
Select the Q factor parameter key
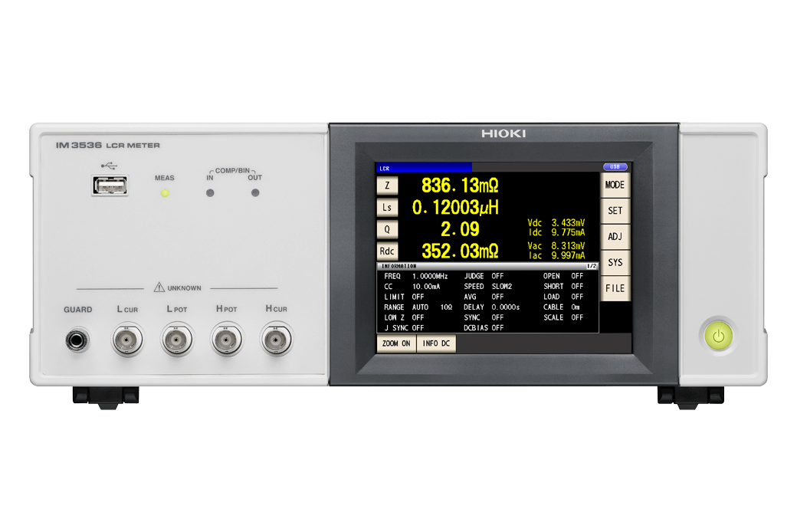388,228
